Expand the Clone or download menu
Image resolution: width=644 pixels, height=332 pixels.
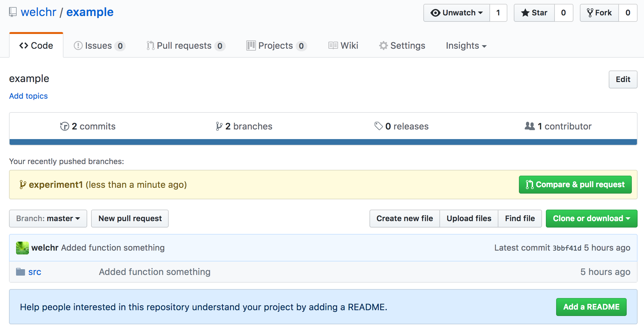[591, 219]
